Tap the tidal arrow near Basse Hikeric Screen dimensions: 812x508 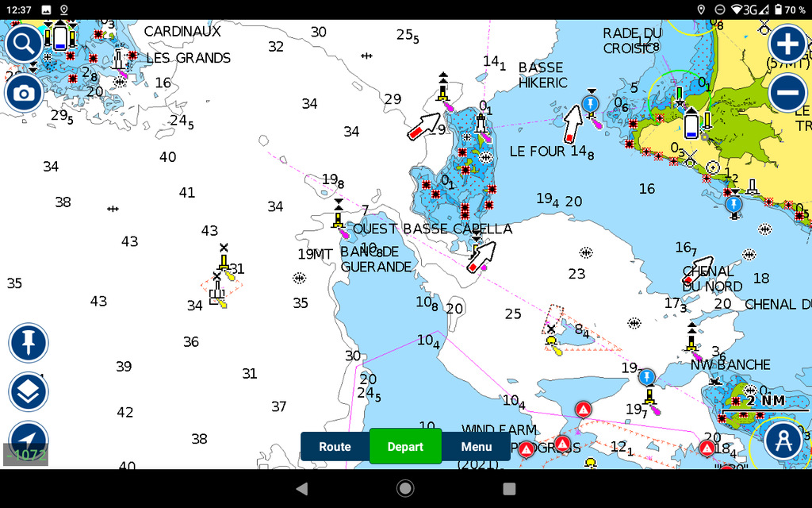tap(573, 123)
